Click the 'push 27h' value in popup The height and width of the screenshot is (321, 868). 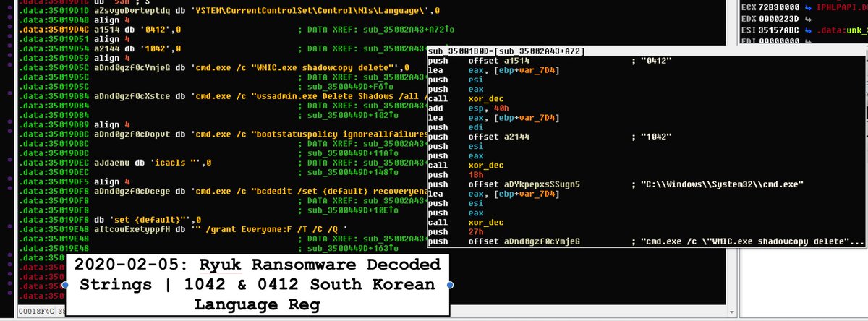tap(476, 231)
